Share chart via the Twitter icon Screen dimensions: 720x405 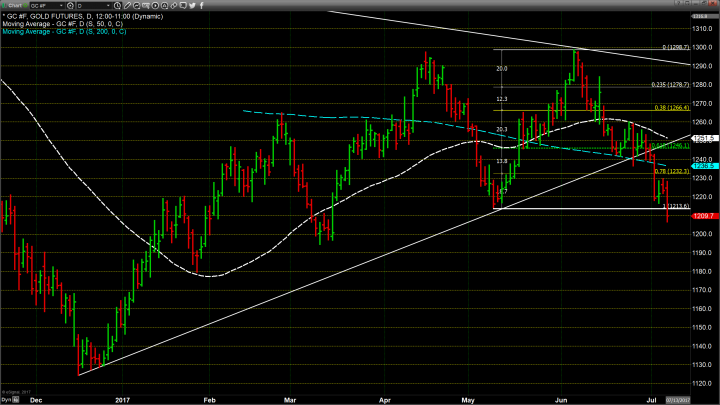pos(192,5)
